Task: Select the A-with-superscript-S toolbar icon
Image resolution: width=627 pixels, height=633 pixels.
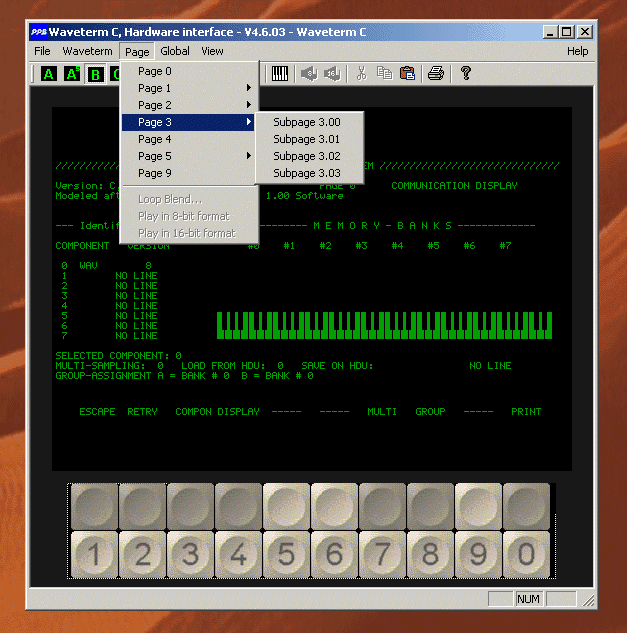Action: [72, 74]
